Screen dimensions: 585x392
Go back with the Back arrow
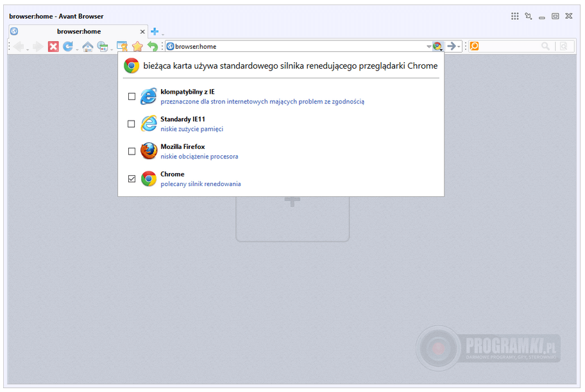click(19, 47)
